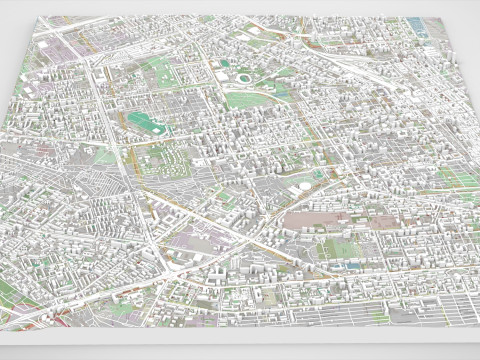The image size is (480, 360).
Task: Select the blue water area at the top corner
Action: pyautogui.click(x=418, y=27)
